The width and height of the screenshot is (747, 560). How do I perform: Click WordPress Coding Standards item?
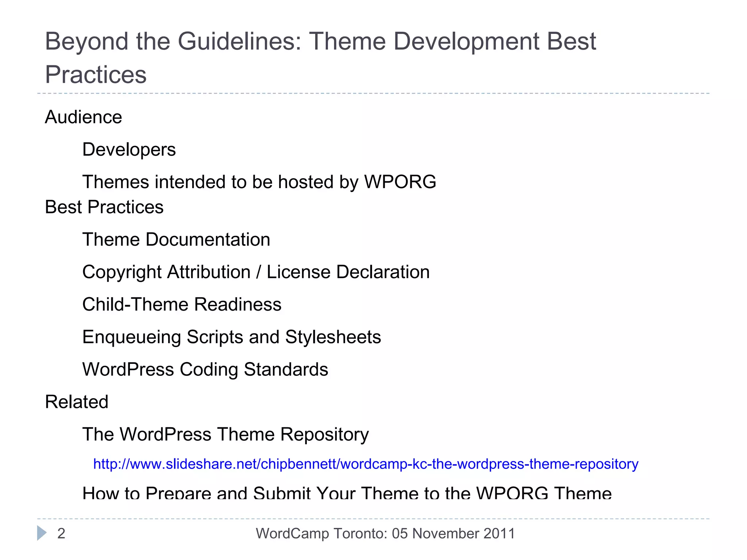205,370
